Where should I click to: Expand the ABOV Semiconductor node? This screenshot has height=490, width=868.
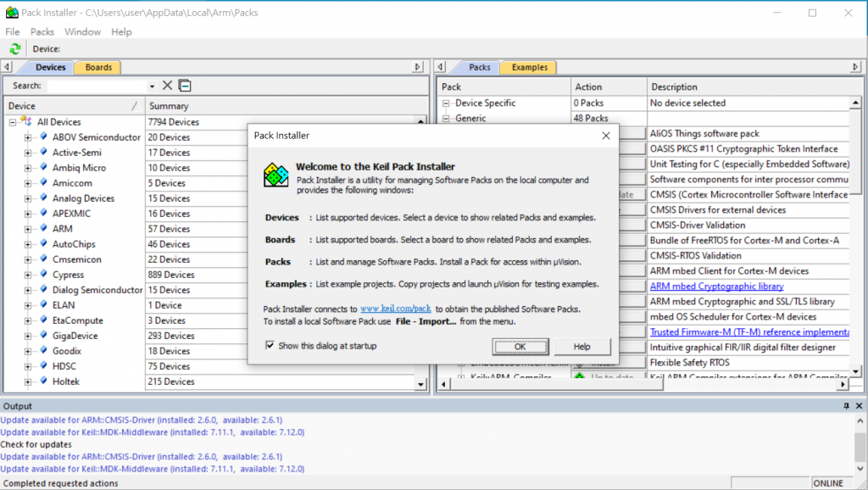click(28, 137)
